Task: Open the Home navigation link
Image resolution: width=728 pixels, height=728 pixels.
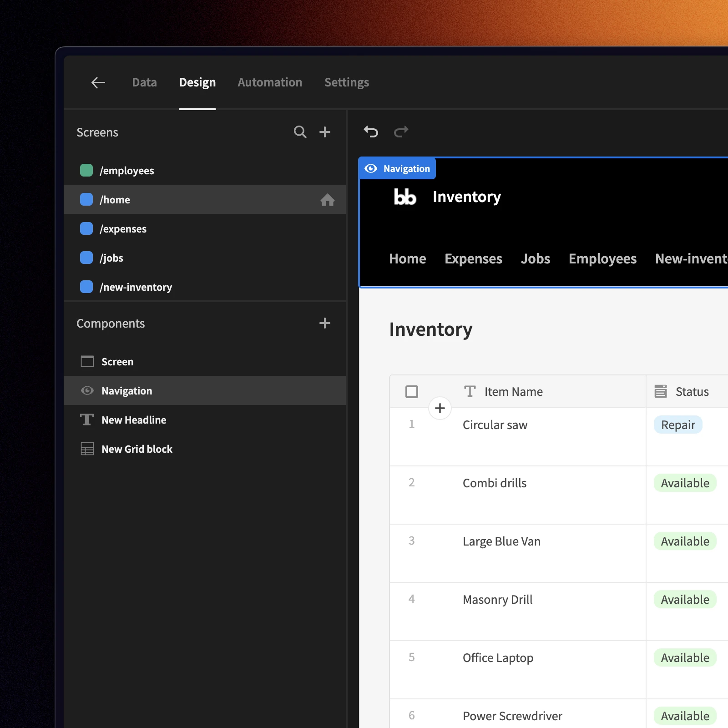Action: pos(408,258)
